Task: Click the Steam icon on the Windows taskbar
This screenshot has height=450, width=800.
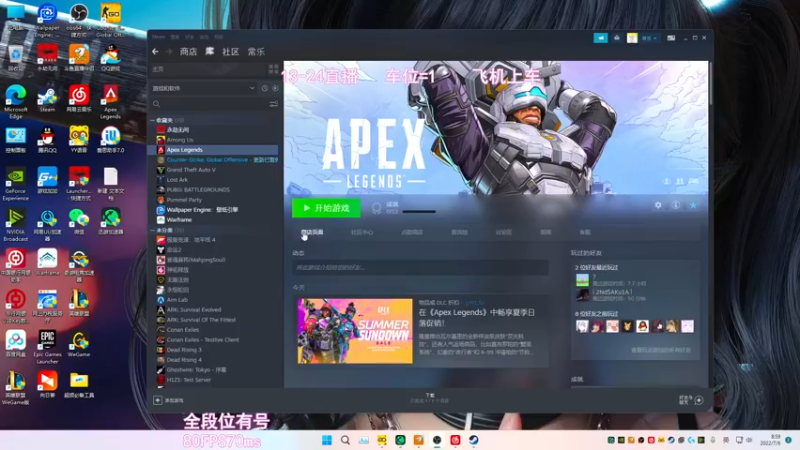Action: coord(474,440)
